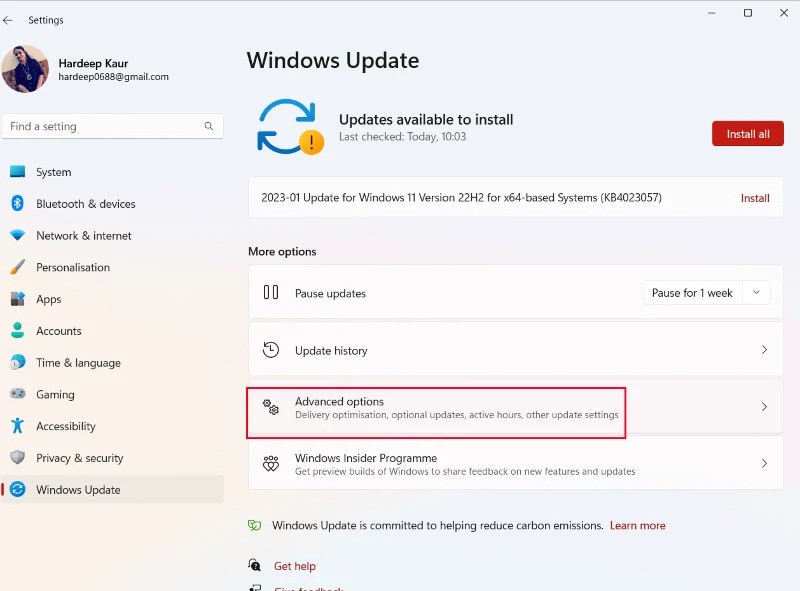Click the back arrow icon
The width and height of the screenshot is (800, 591).
[x=8, y=20]
